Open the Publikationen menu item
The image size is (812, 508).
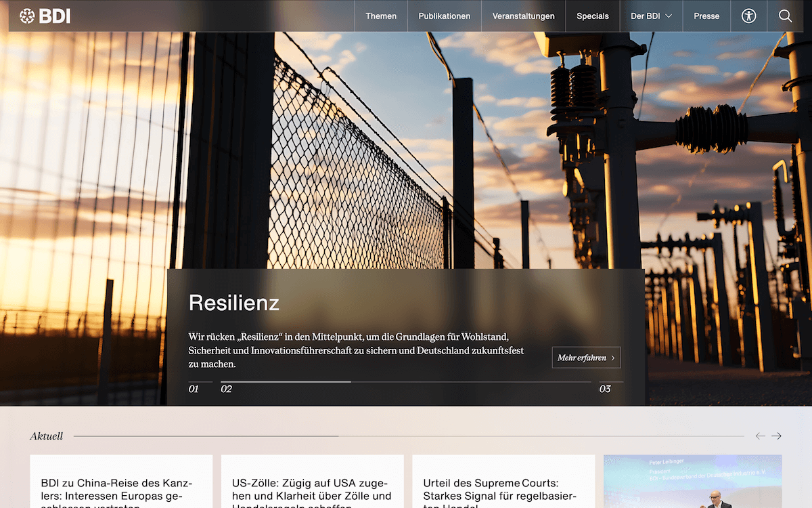(444, 16)
